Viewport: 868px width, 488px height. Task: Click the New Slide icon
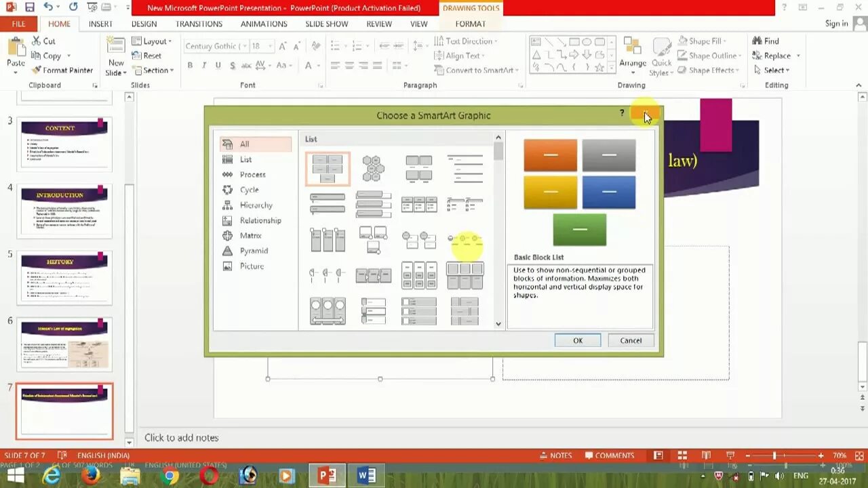pos(116,47)
